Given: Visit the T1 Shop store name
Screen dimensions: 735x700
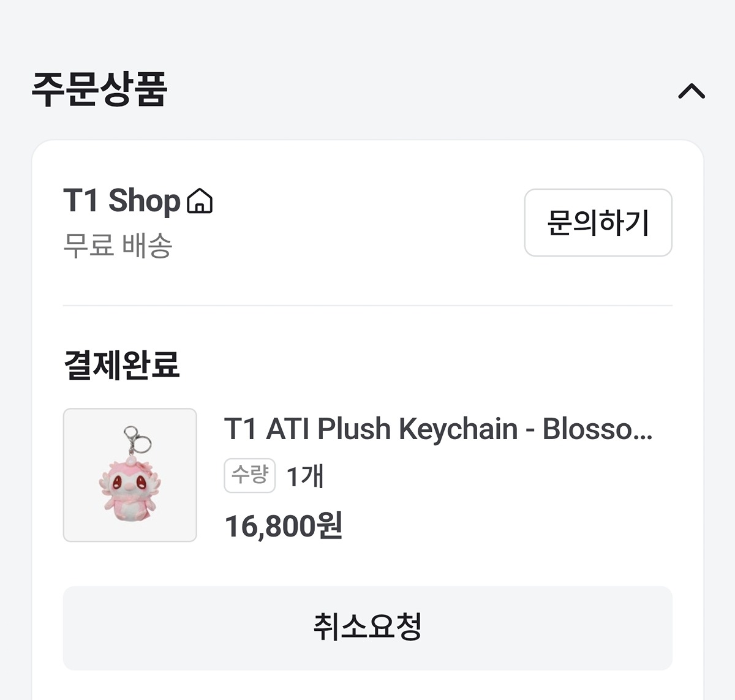Looking at the screenshot, I should 121,201.
